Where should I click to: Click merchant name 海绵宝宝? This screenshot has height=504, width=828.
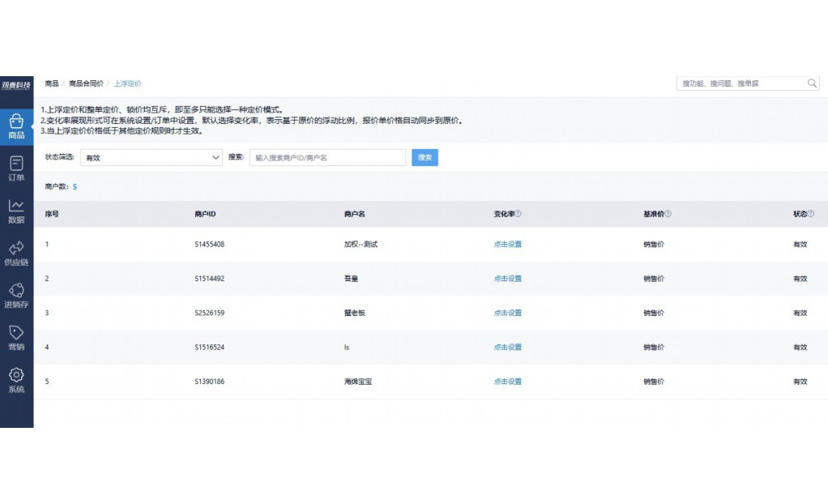pyautogui.click(x=358, y=382)
